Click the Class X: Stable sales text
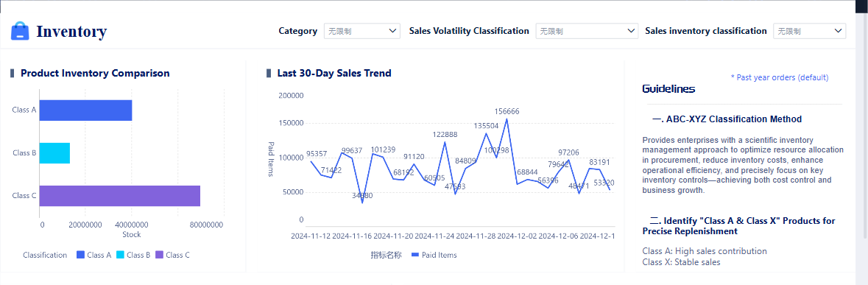 682,262
